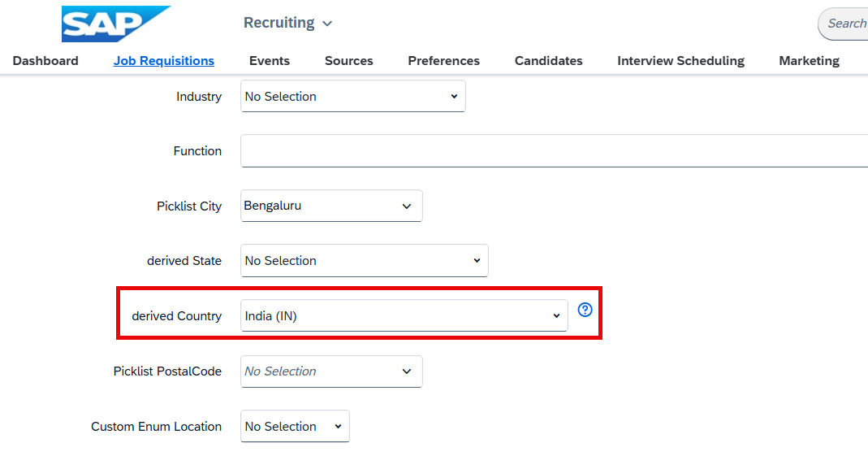Open the Picklist PostalCode dropdown

(x=331, y=371)
